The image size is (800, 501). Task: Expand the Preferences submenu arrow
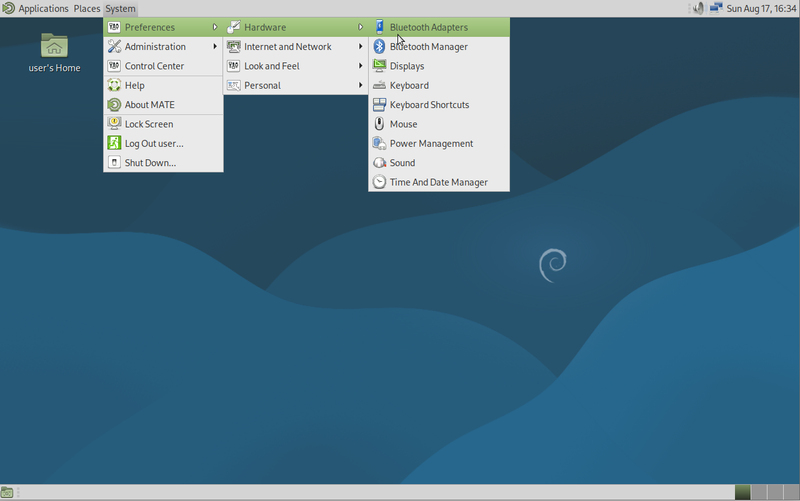215,27
